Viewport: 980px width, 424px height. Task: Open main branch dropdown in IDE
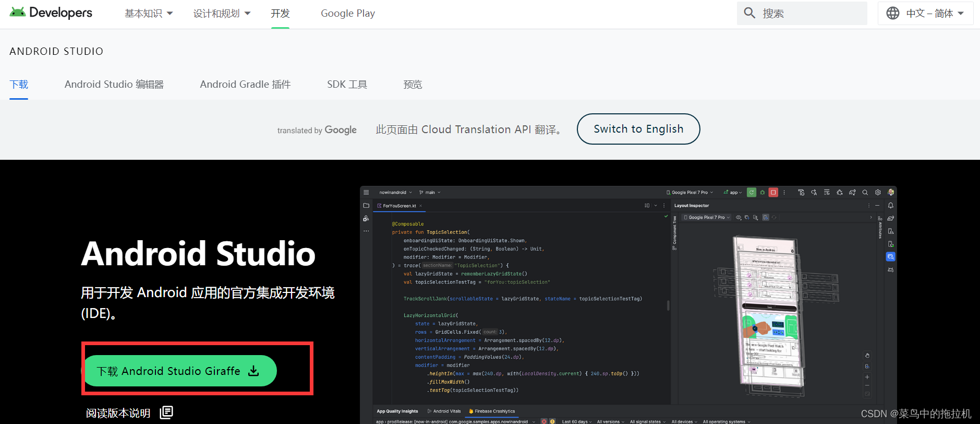430,192
